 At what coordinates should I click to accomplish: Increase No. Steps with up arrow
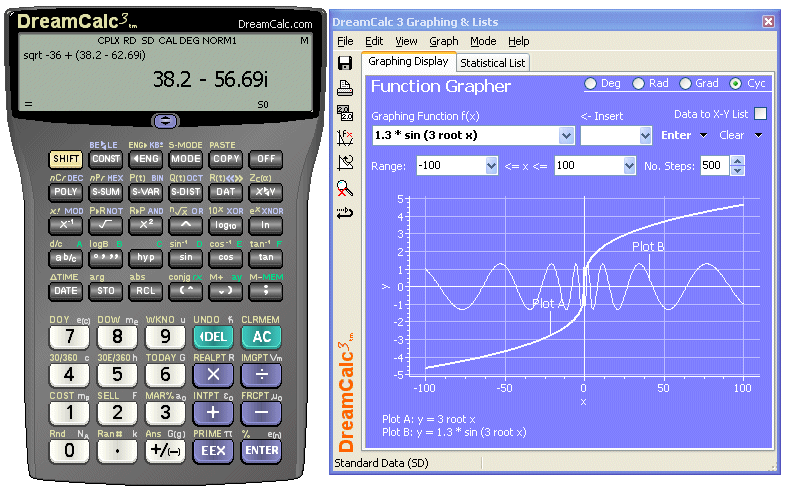pyautogui.click(x=737, y=161)
